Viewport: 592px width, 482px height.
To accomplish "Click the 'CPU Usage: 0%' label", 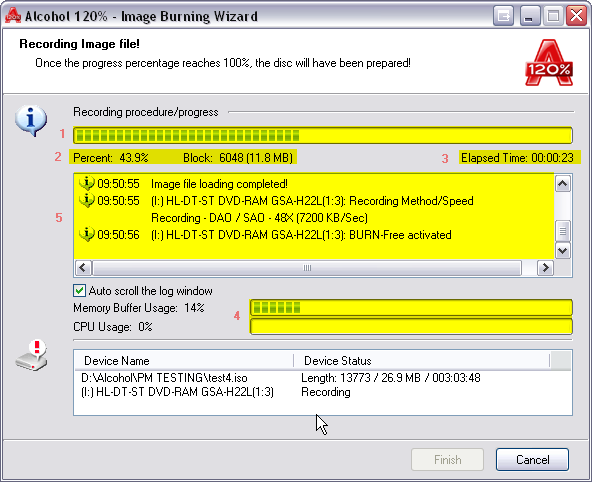I will [113, 326].
